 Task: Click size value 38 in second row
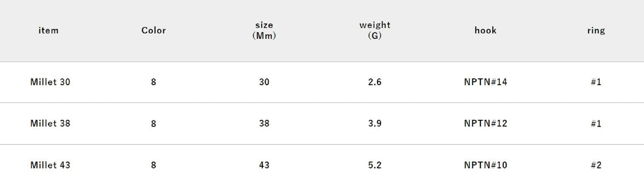[x=264, y=123]
